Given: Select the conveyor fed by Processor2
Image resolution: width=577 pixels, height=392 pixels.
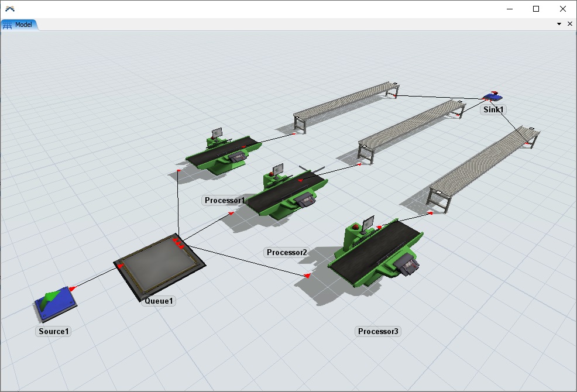Looking at the screenshot, I should coord(410,124).
